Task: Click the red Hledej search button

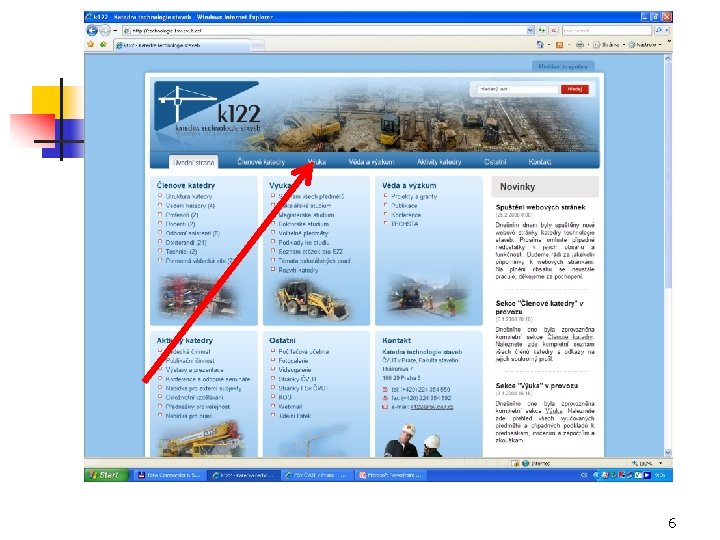Action: [x=574, y=89]
